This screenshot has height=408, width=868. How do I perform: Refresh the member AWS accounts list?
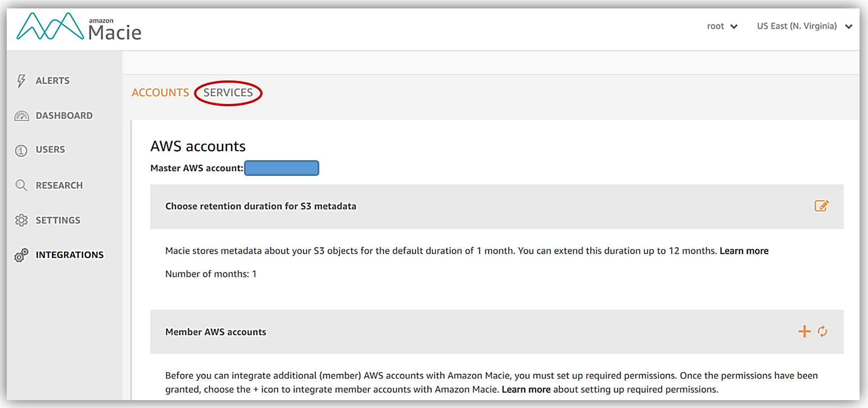click(x=822, y=332)
